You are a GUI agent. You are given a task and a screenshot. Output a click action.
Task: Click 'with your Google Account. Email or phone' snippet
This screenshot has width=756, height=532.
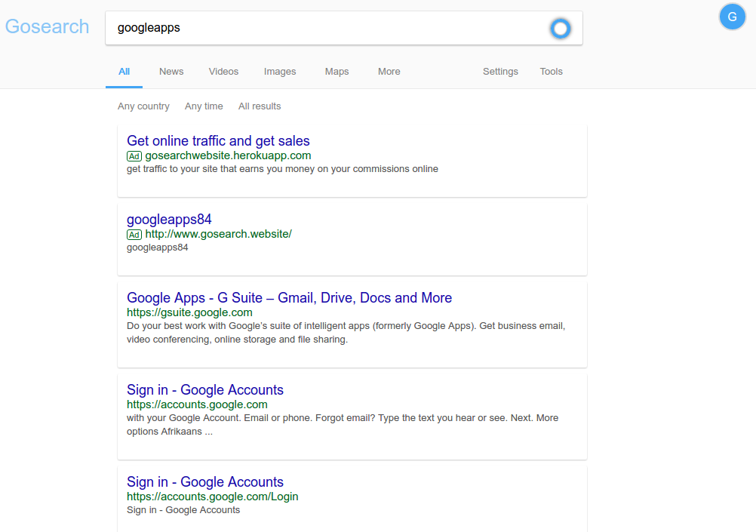343,424
